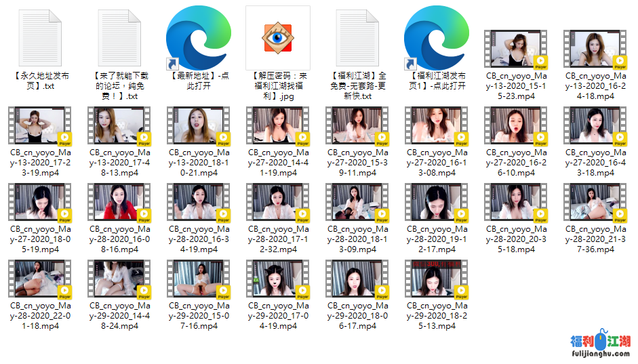Select video May-29-2020_14-48-24.mp4
Viewport: 638px width, 364px height.
click(120, 279)
